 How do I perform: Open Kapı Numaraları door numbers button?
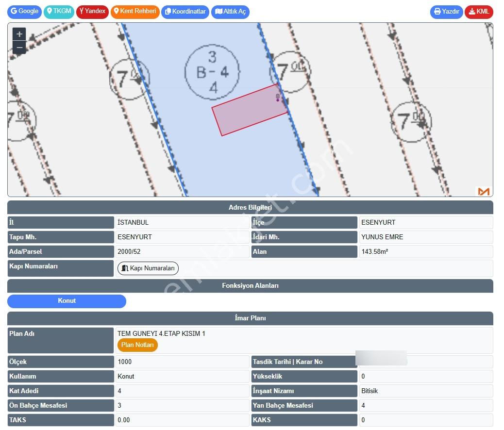click(148, 268)
